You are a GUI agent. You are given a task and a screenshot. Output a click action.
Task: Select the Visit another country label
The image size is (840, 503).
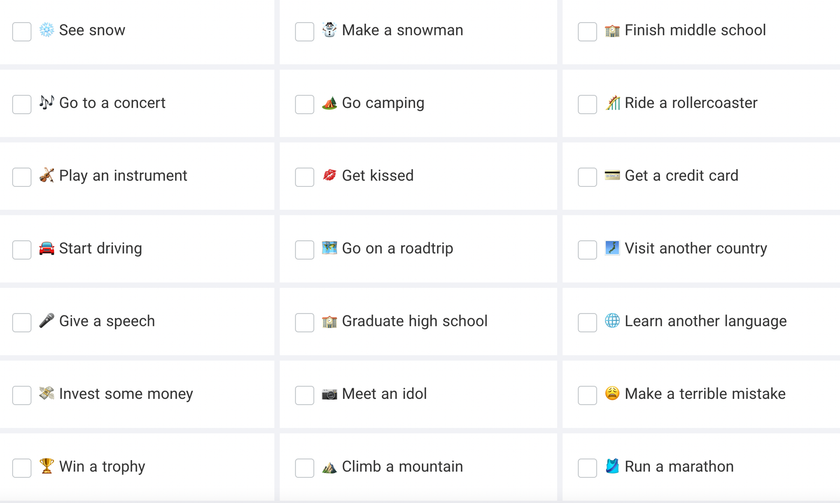point(696,248)
